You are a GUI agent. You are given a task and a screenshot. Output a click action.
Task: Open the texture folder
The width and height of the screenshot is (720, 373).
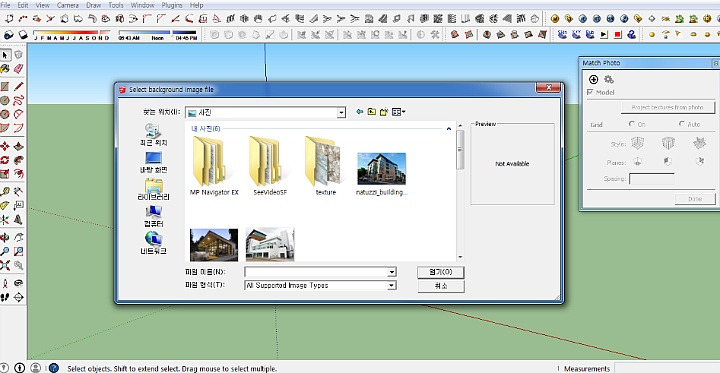pyautogui.click(x=326, y=166)
